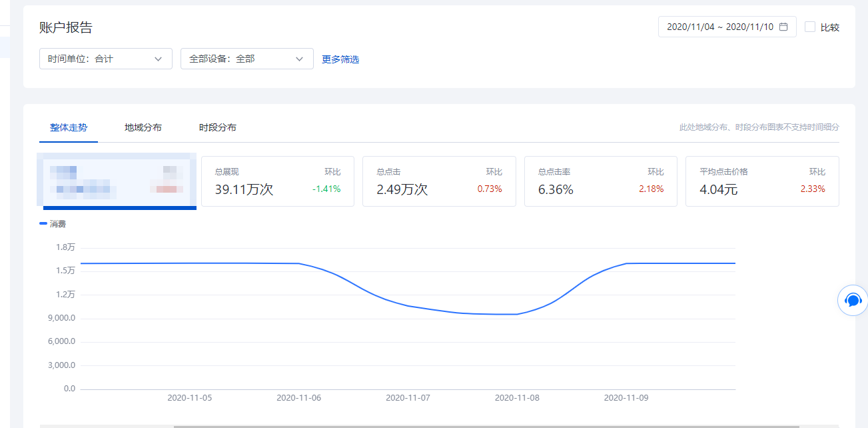This screenshot has height=428, width=868.
Task: Open the blue customer service chat bubble
Action: pos(853,300)
